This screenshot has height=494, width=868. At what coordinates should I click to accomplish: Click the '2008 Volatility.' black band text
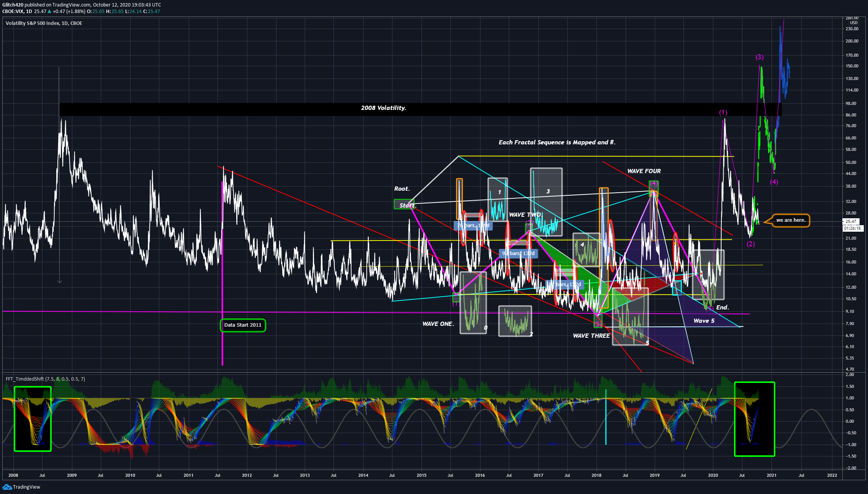pos(383,108)
